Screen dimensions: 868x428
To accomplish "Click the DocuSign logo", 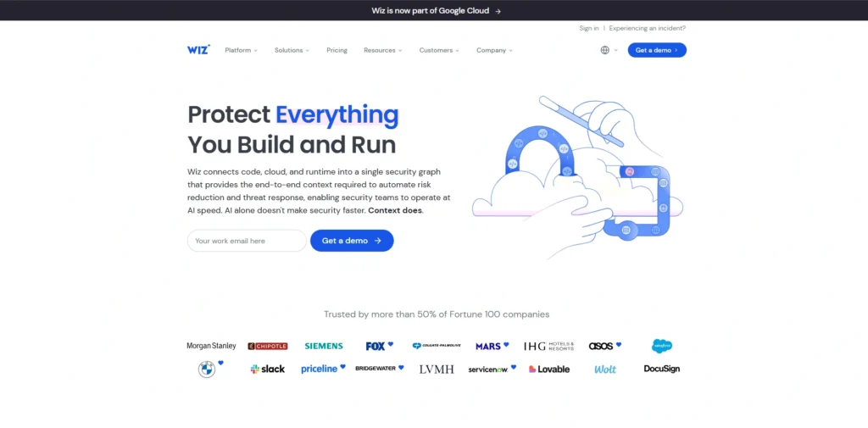I will click(x=661, y=369).
